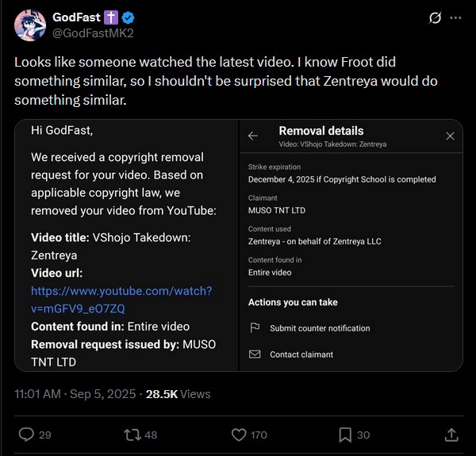Click the Grok explain icon
Viewport: 476px width, 456px height.
[x=434, y=17]
